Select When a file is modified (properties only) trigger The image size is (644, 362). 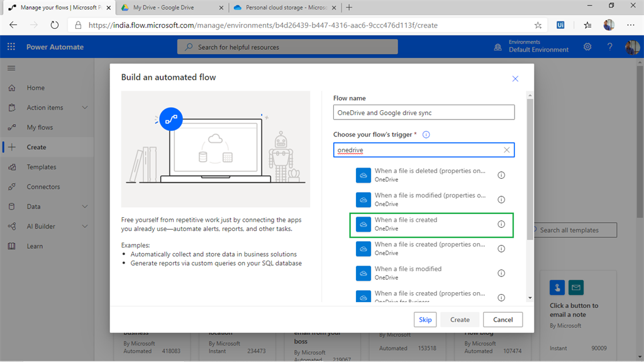(x=431, y=200)
